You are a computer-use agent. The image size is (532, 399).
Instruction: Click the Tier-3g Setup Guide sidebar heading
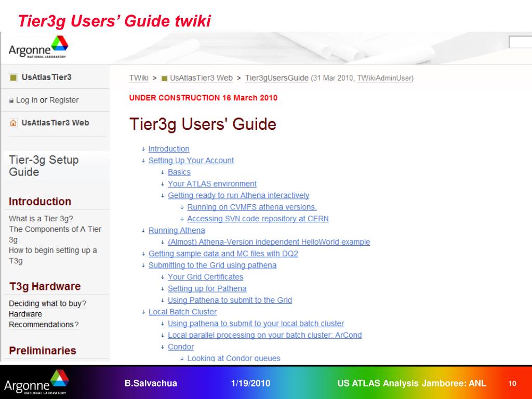(x=44, y=166)
